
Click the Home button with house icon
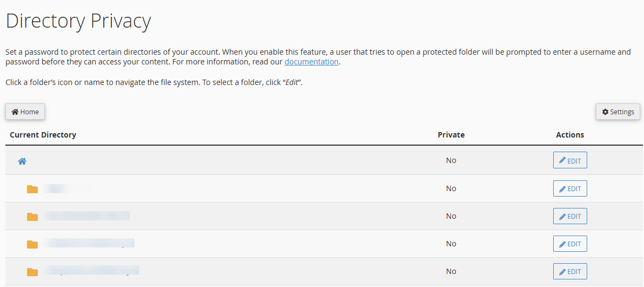(x=25, y=112)
